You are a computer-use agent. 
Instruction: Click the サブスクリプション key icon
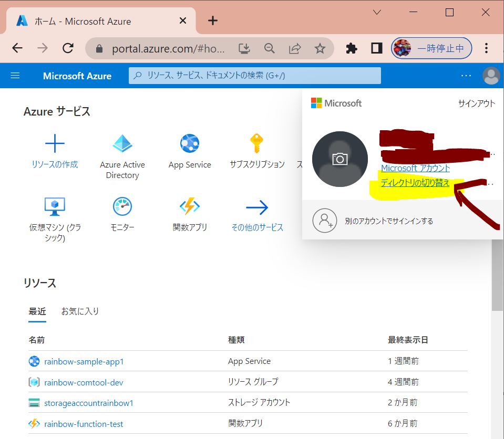[x=256, y=143]
